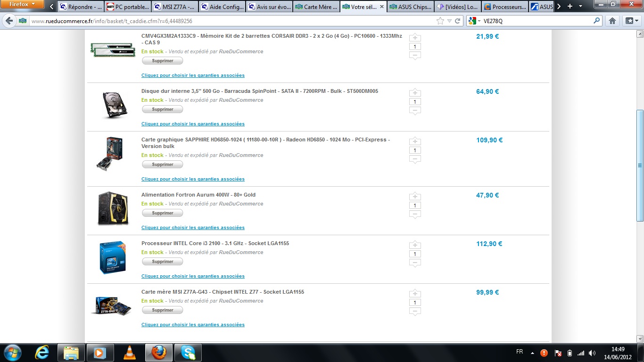Decrease quantity of SAPPHIRE graphics card
This screenshot has height=362, width=644.
coord(415,159)
